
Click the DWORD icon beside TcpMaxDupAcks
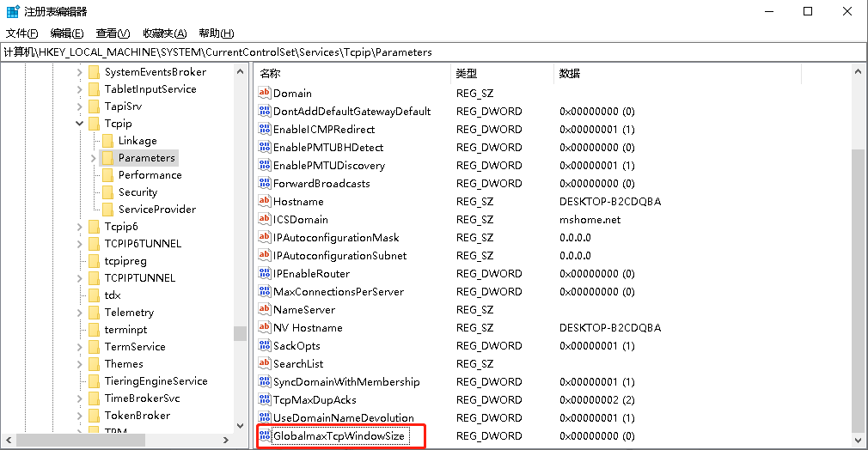[265, 399]
